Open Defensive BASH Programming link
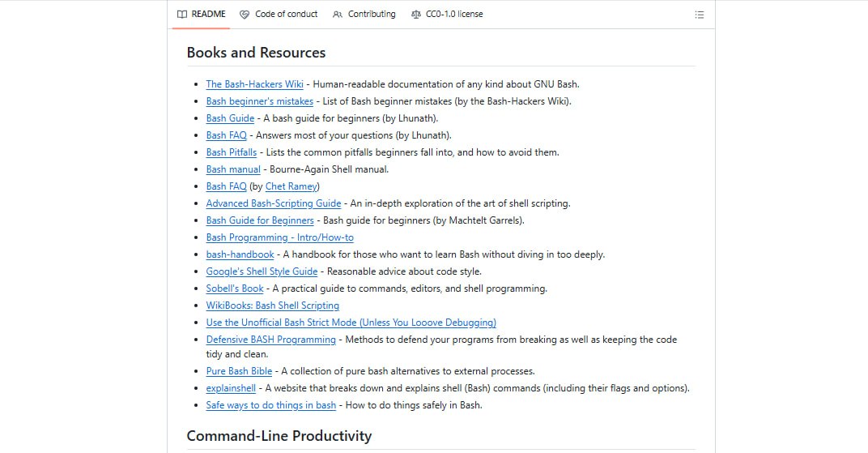The width and height of the screenshot is (868, 453). coord(270,340)
